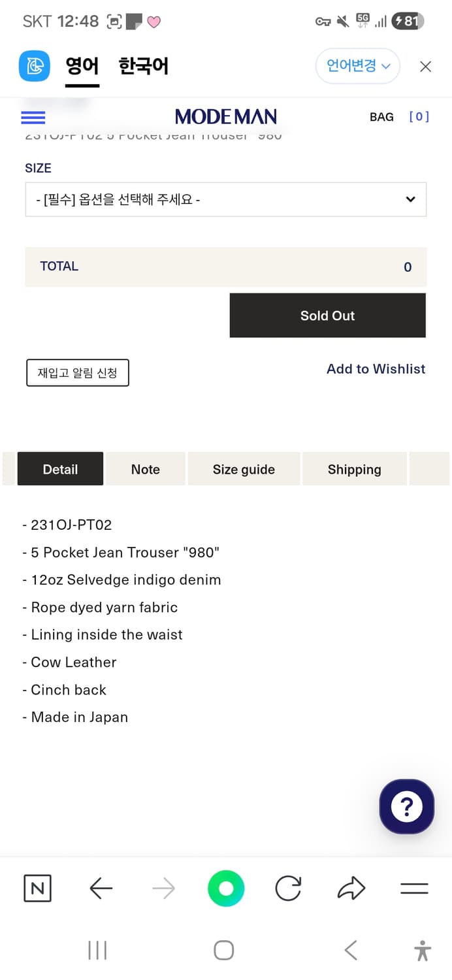Image resolution: width=452 pixels, height=980 pixels.
Task: Select the 한국어 language tab
Action: 143,66
